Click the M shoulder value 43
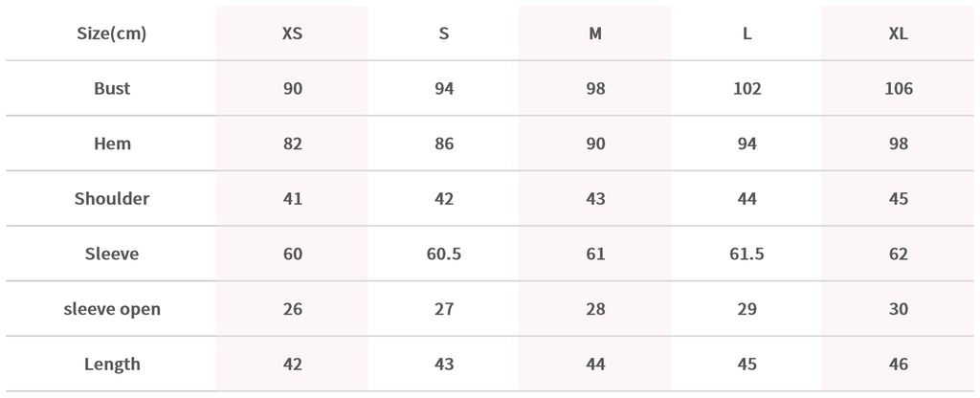 coord(595,199)
